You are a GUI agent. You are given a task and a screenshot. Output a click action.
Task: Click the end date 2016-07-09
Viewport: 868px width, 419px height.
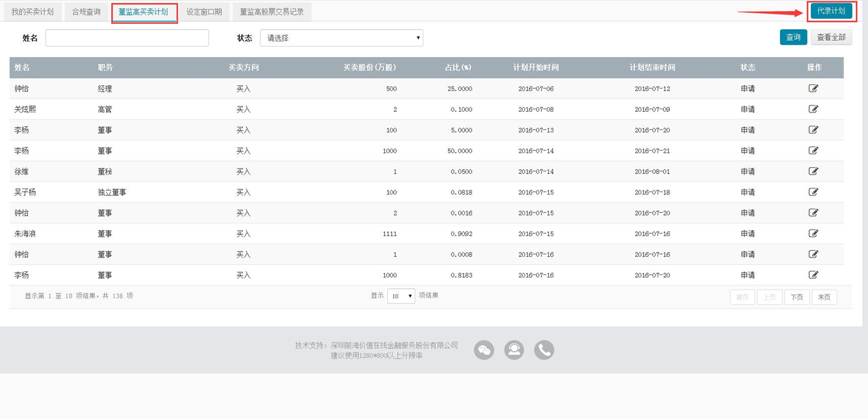[x=652, y=109]
